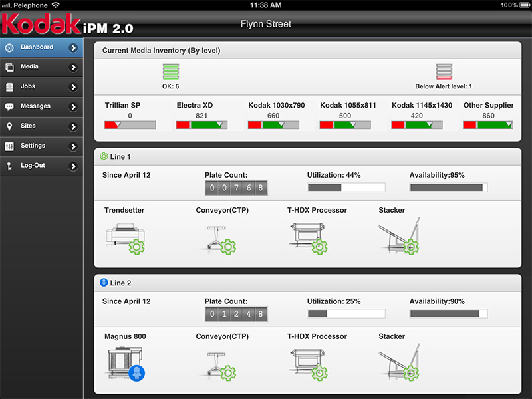Select Line 1 Stacker device icon
The height and width of the screenshot is (399, 532).
(x=400, y=236)
